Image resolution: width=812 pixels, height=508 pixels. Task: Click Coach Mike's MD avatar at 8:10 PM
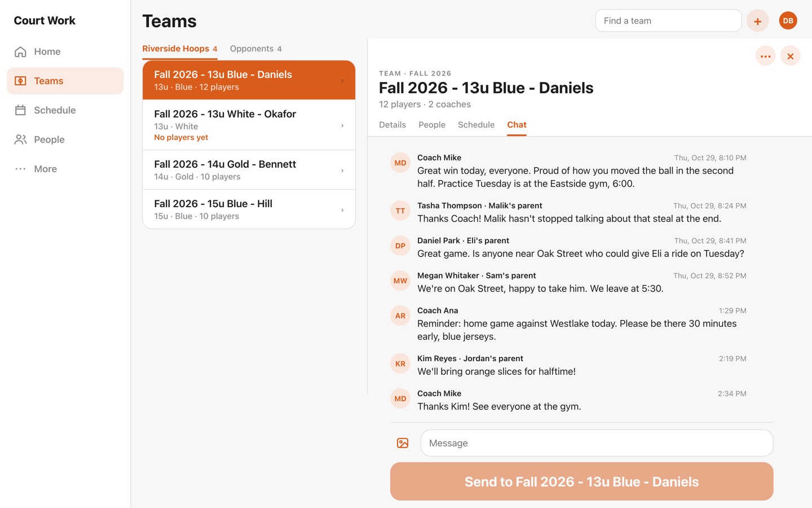point(400,163)
